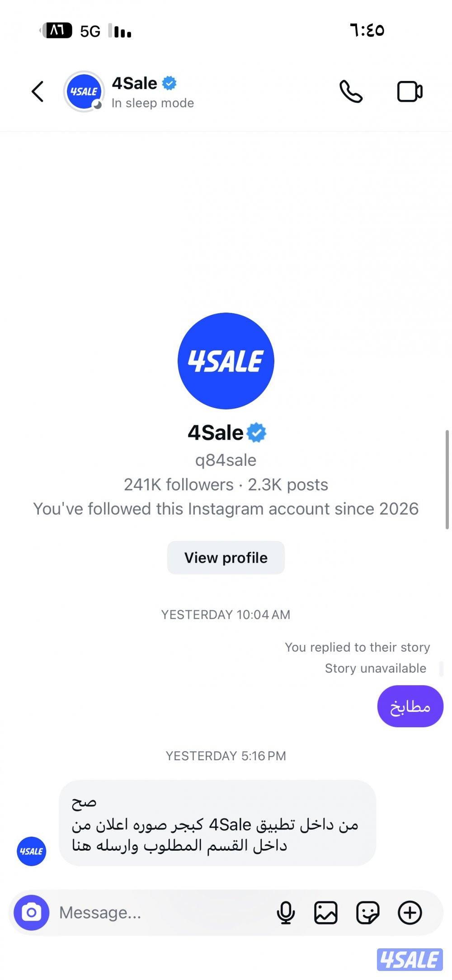Tap the blue verified badge in the header
The height and width of the screenshot is (980, 452).
pos(169,83)
